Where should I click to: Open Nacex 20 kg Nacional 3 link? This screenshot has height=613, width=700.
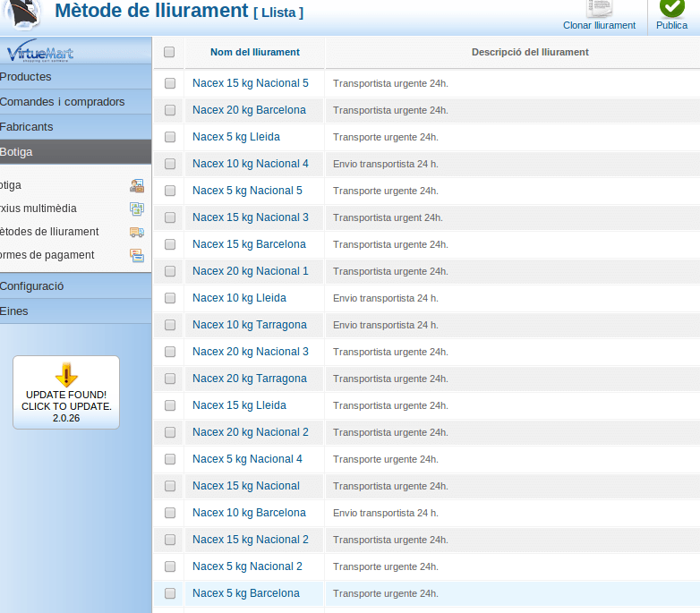(251, 352)
